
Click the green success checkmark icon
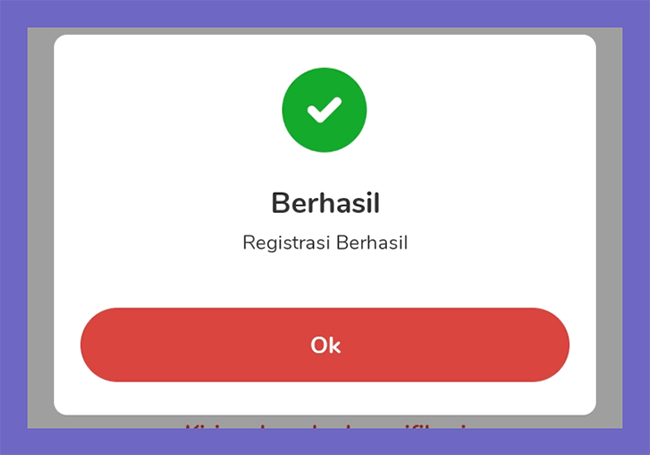325,110
